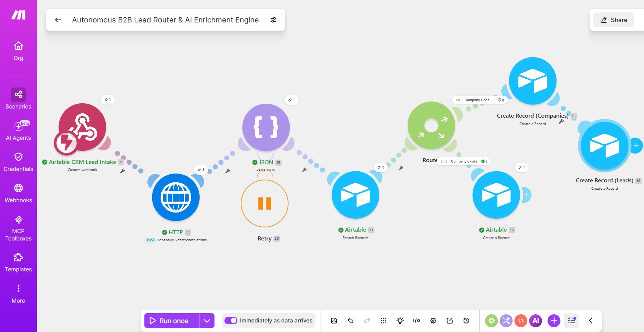Select the Create Record (Leads) module
The height and width of the screenshot is (332, 644).
pyautogui.click(x=605, y=146)
